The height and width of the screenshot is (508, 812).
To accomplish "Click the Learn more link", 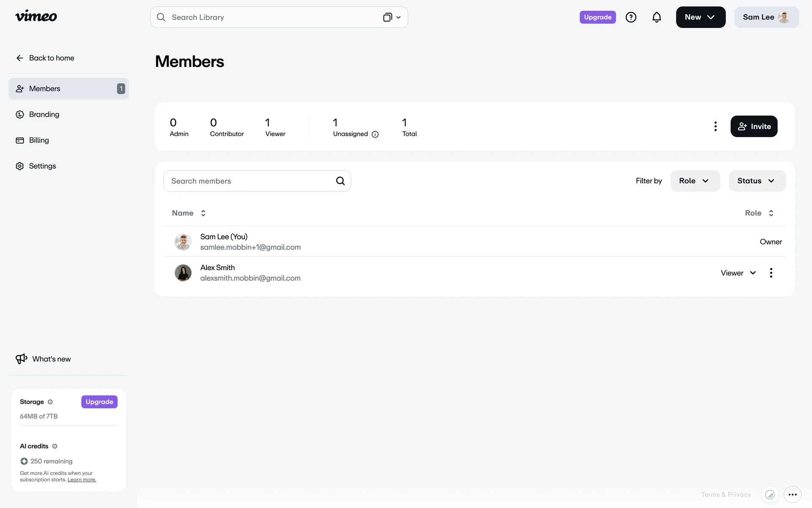I will coord(82,480).
